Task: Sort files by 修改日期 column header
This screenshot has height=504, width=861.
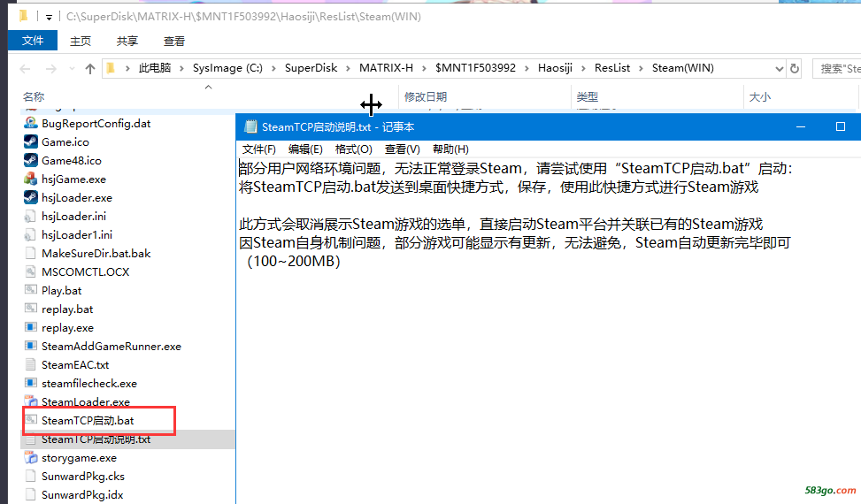Action: click(426, 97)
